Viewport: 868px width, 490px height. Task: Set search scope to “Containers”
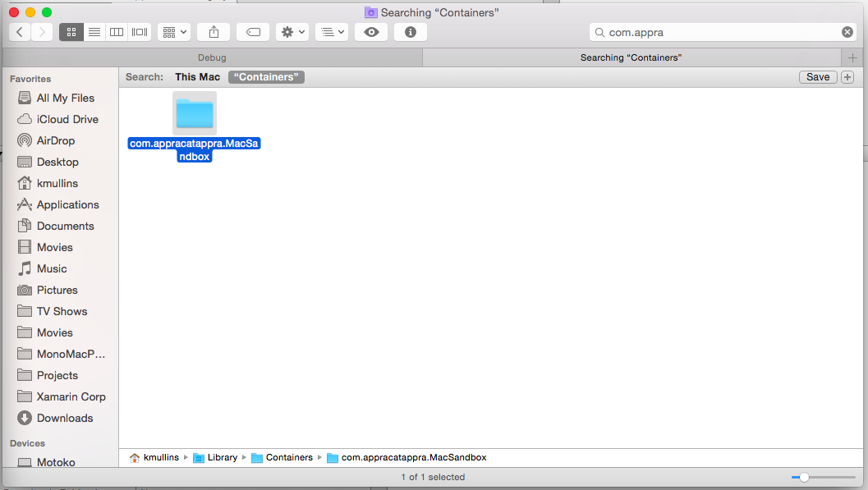pos(266,77)
